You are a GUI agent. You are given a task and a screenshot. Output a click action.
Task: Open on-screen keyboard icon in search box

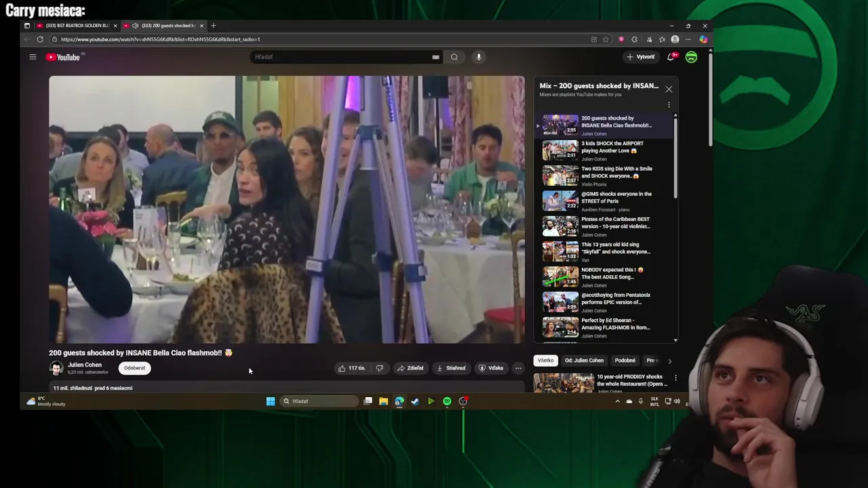tap(435, 57)
